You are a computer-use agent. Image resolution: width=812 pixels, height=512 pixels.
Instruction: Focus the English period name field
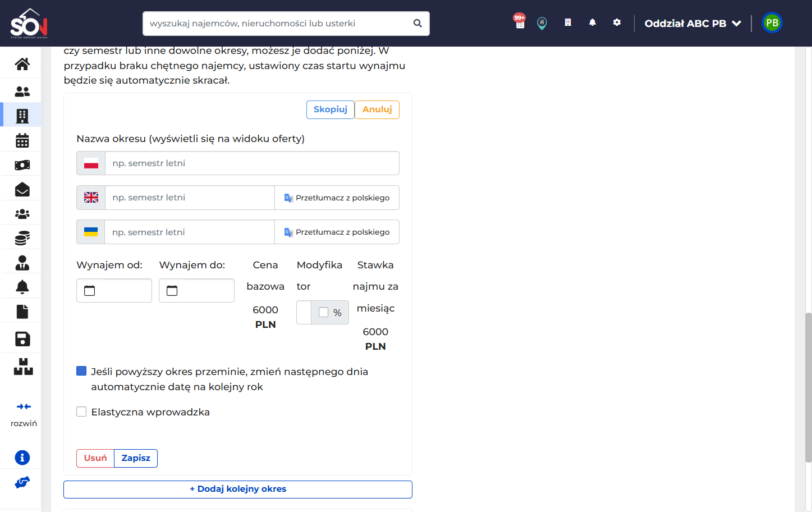[190, 198]
